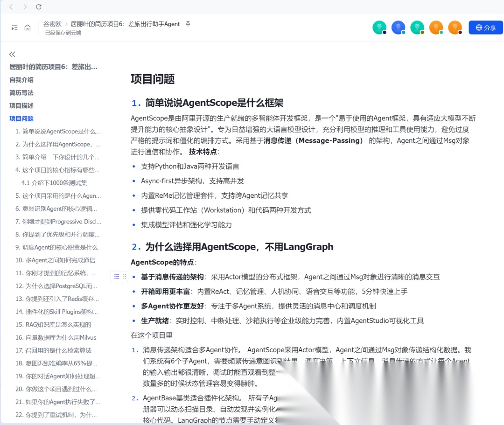Screen dimensions: 504x425
Task: Go to 自我介绍 in the outline
Action: point(21,80)
